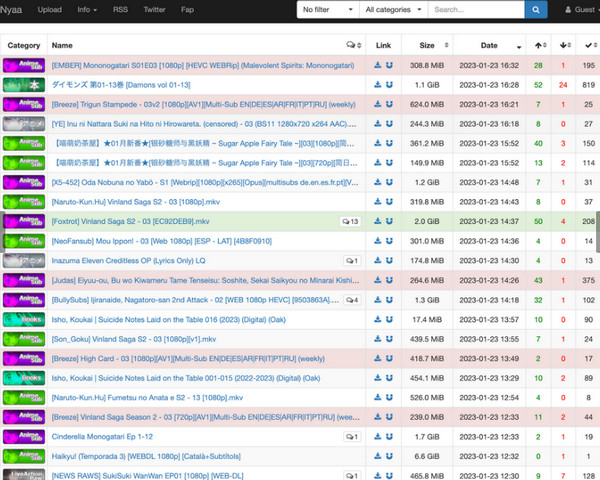Download torrent file for EMBER Mononogatari S01E03
Image resolution: width=600 pixels, height=480 pixels.
click(x=378, y=65)
